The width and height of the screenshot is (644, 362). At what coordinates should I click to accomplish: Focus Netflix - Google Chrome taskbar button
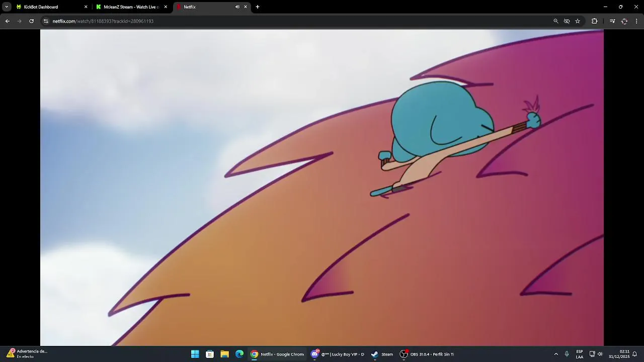[277, 354]
